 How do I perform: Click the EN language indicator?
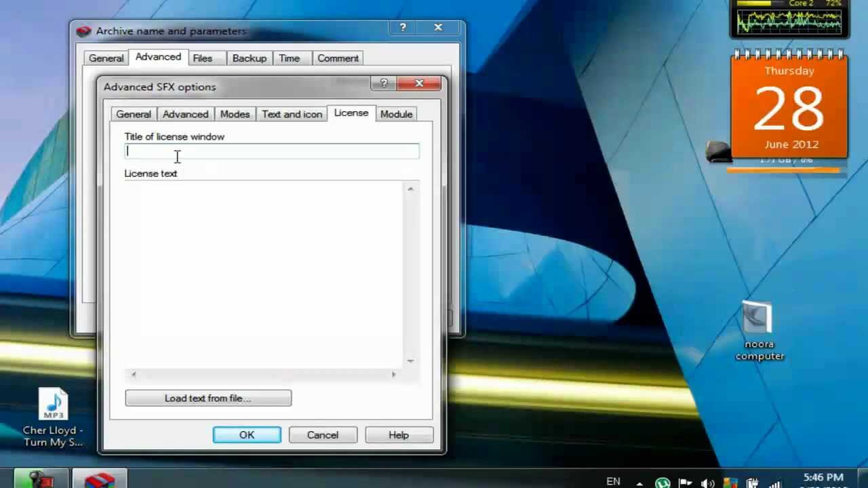coord(613,481)
